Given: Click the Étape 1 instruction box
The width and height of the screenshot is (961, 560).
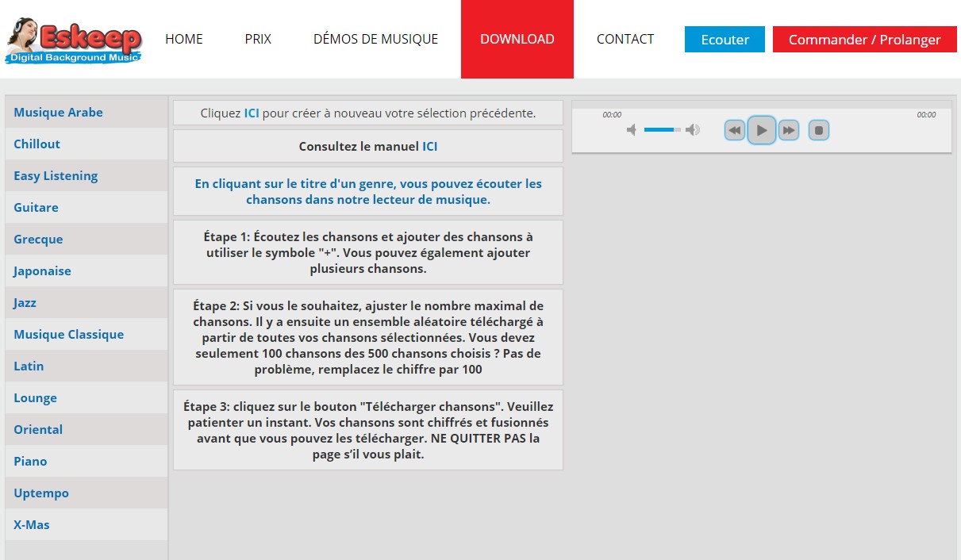Looking at the screenshot, I should tap(368, 252).
